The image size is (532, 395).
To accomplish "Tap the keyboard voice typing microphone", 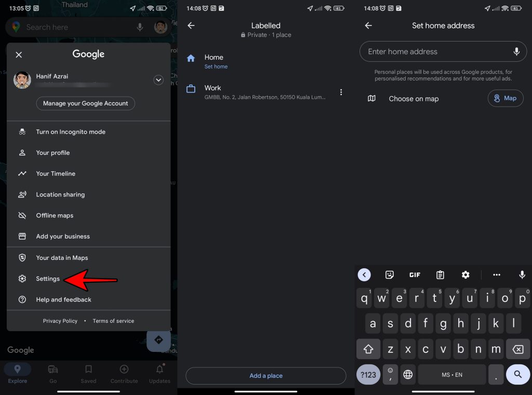I will (x=522, y=275).
